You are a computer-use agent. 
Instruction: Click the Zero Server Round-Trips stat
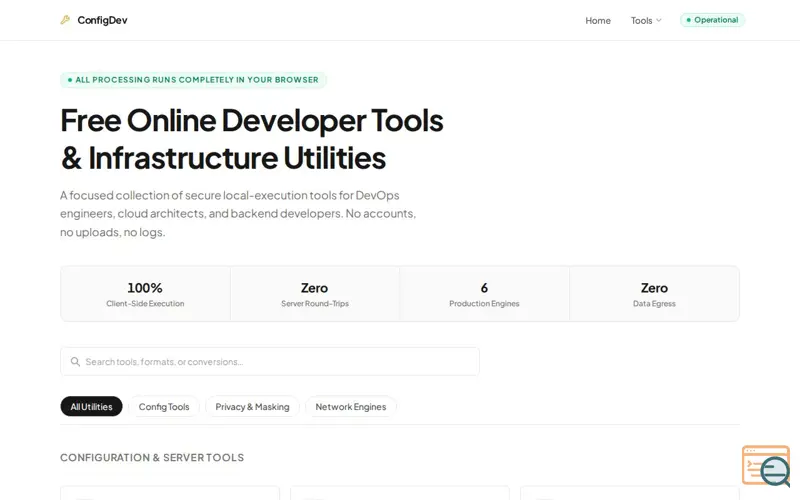pyautogui.click(x=315, y=294)
